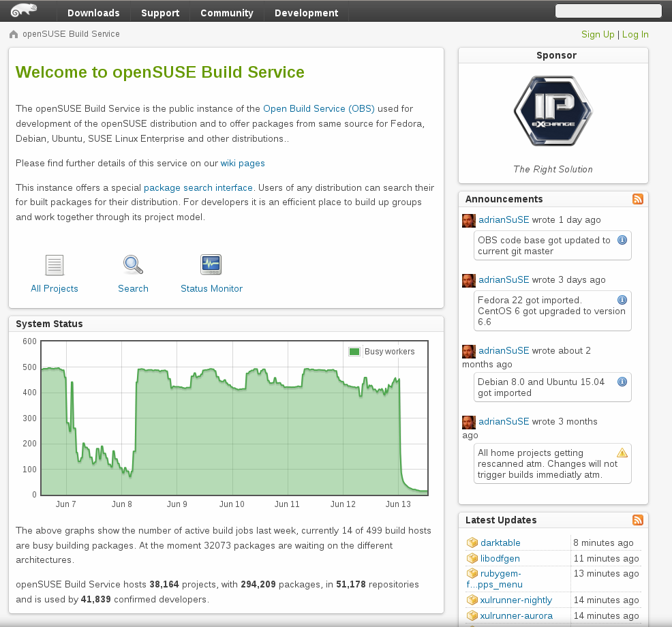Open the darktable package link

click(x=500, y=542)
